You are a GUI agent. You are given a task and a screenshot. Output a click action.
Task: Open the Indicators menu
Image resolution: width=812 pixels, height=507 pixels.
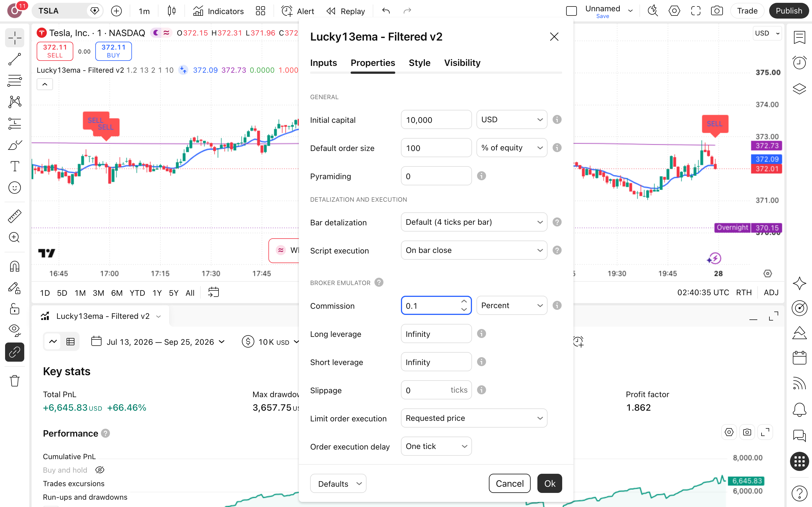point(219,11)
